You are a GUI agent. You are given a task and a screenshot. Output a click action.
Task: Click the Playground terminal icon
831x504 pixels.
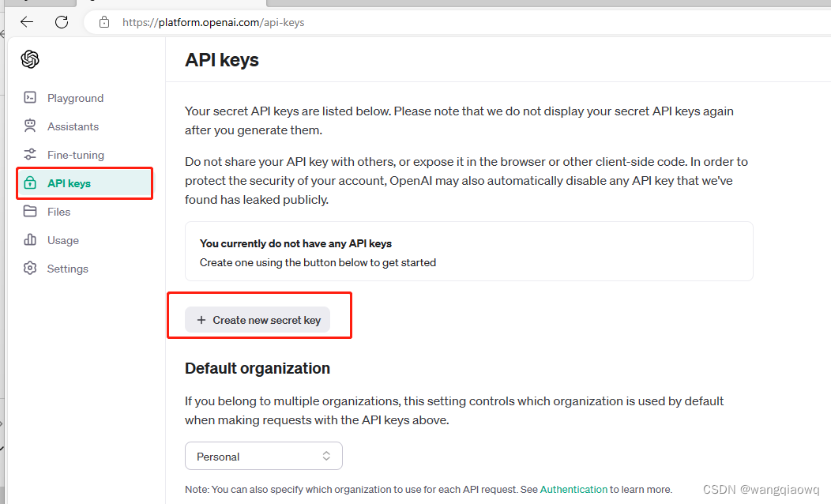pos(30,97)
